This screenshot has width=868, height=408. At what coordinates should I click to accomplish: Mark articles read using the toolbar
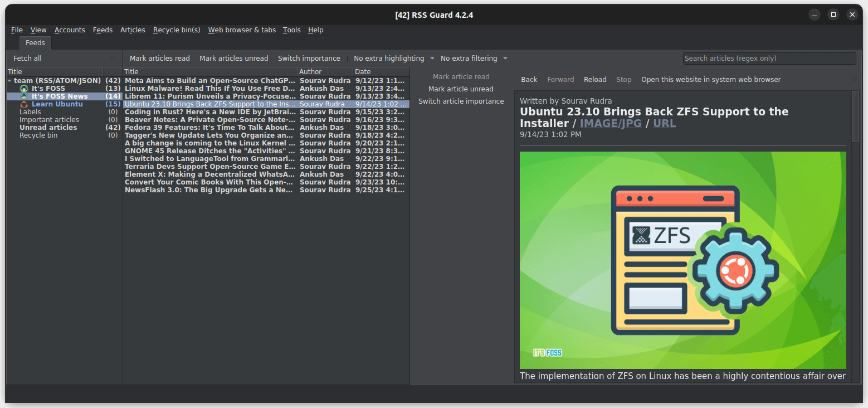[159, 58]
